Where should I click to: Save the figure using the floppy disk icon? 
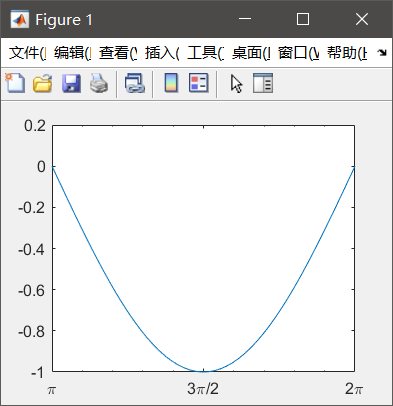[71, 83]
